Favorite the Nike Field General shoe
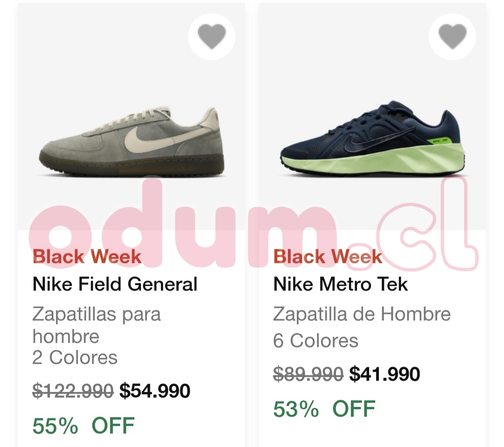The height and width of the screenshot is (447, 504). [x=212, y=36]
